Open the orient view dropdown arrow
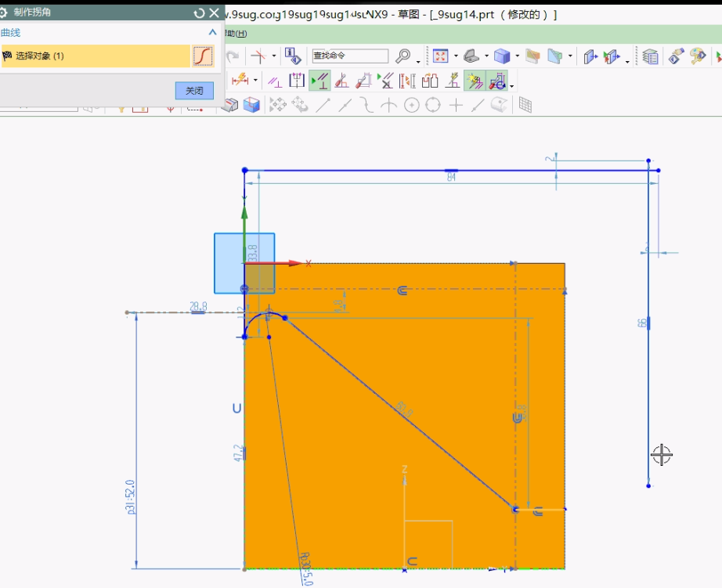The width and height of the screenshot is (722, 588). [487, 56]
